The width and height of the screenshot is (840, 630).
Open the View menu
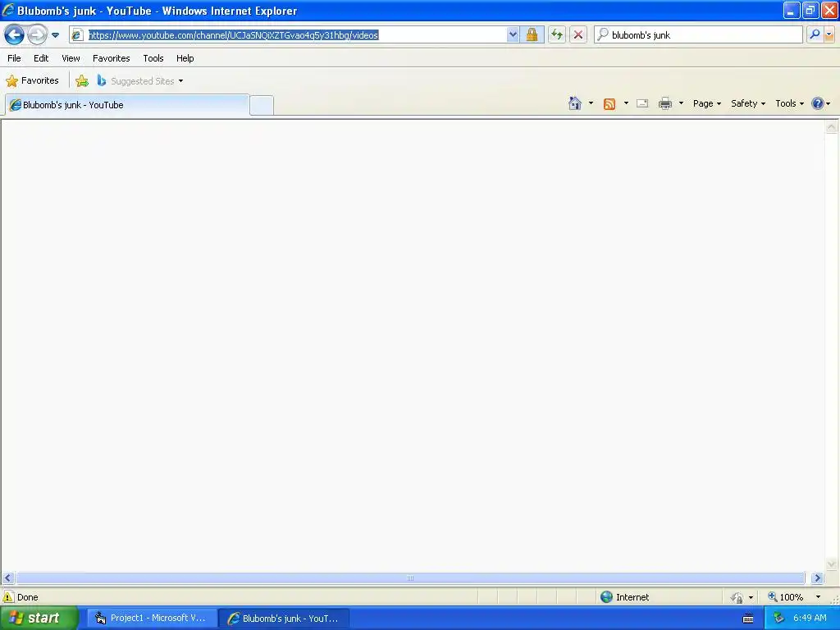click(71, 58)
